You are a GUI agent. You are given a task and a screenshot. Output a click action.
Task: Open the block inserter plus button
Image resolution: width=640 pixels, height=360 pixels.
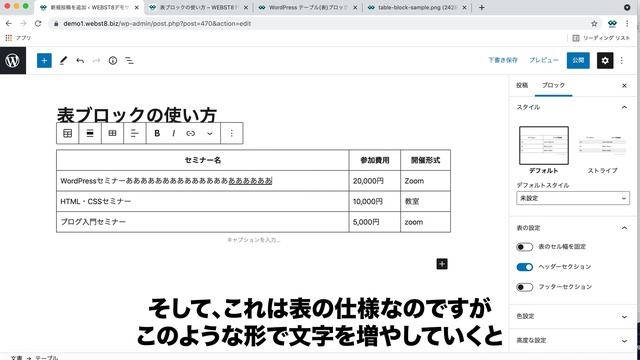pos(44,60)
